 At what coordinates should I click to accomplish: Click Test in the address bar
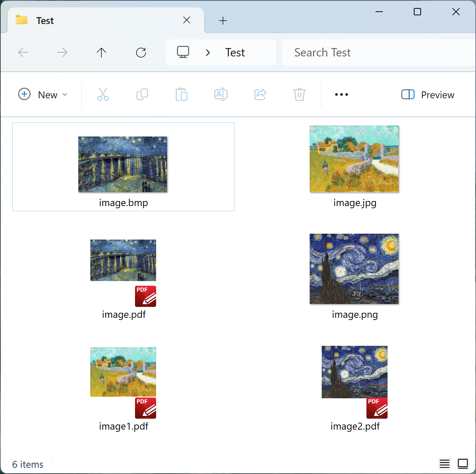click(x=235, y=52)
